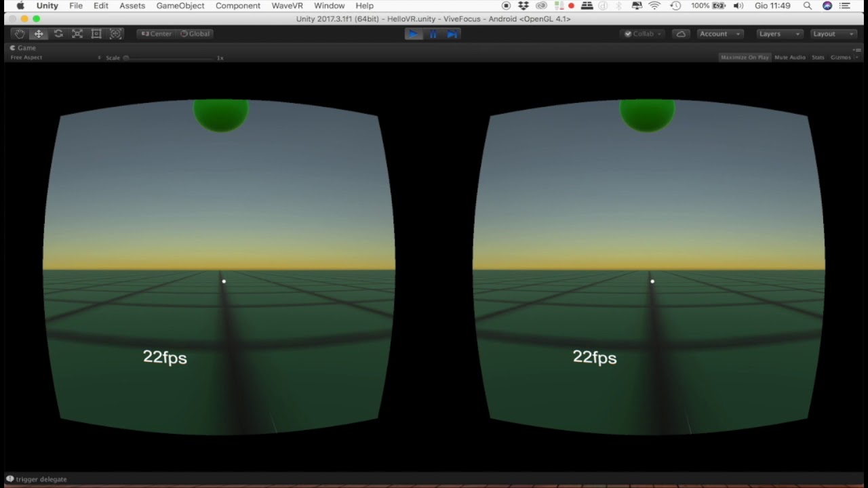868x488 pixels.
Task: Open Creative Cloud menu bar icon
Action: coord(540,5)
